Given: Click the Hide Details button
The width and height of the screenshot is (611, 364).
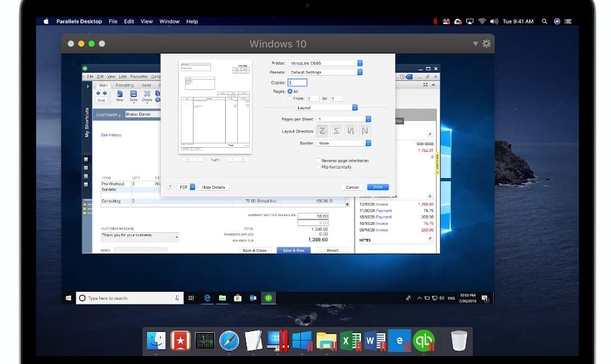Looking at the screenshot, I should coord(214,187).
